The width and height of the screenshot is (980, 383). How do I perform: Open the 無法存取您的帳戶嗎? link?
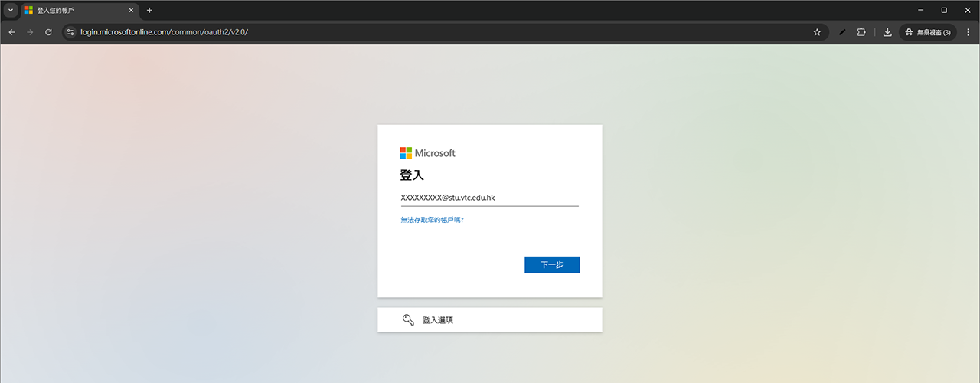pyautogui.click(x=432, y=220)
